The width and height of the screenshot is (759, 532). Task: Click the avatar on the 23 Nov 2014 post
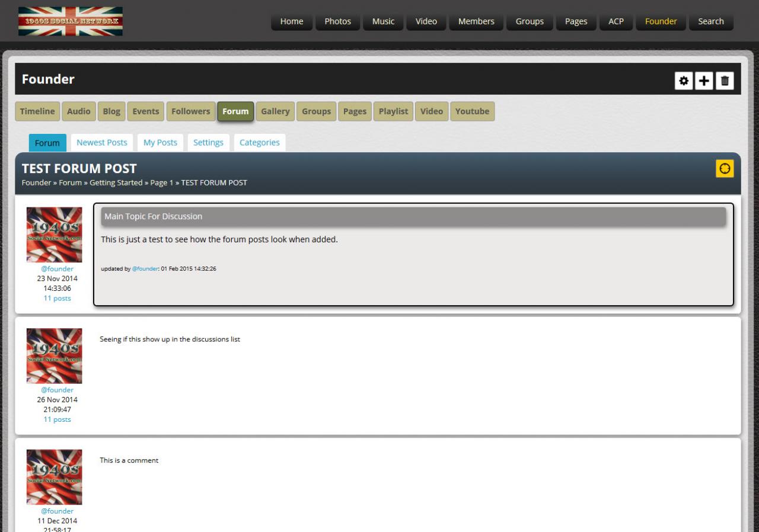pos(55,235)
